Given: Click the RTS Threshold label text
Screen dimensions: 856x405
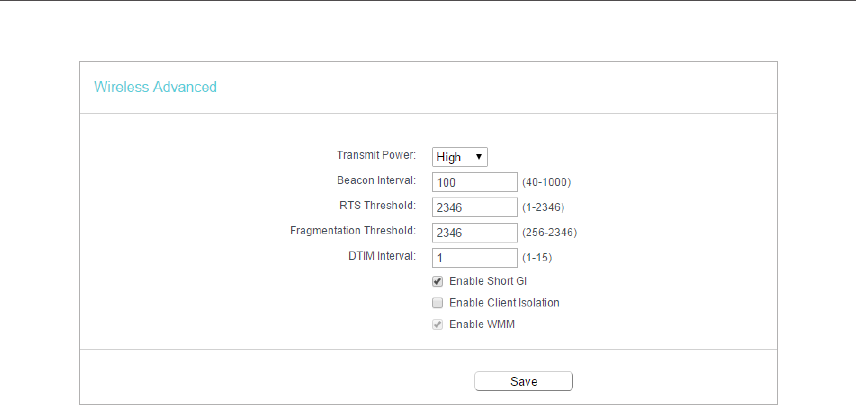Looking at the screenshot, I should tap(377, 205).
